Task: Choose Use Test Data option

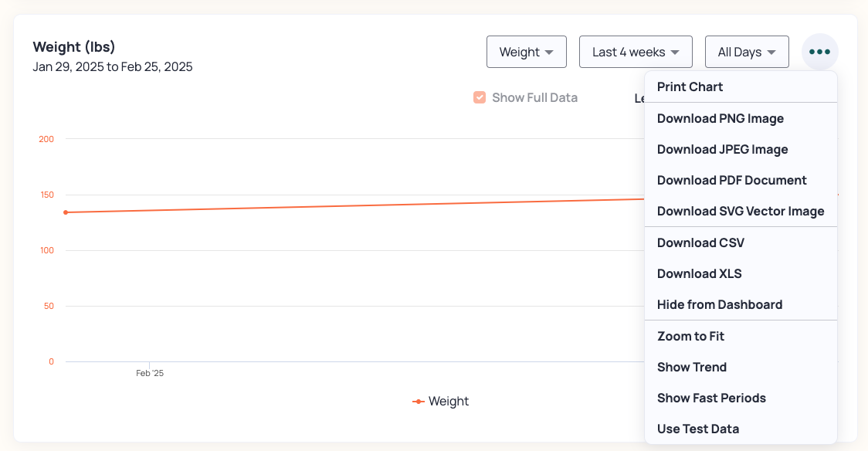Action: tap(697, 429)
